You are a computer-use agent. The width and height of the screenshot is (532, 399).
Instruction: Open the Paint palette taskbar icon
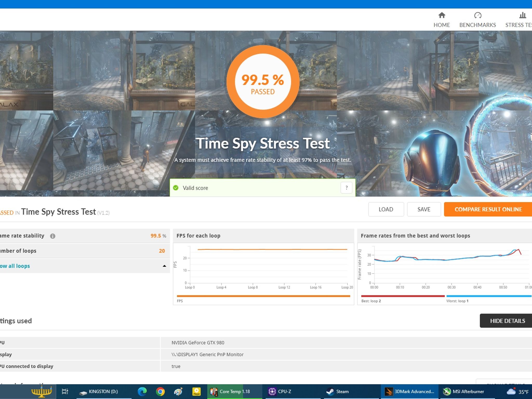point(178,391)
